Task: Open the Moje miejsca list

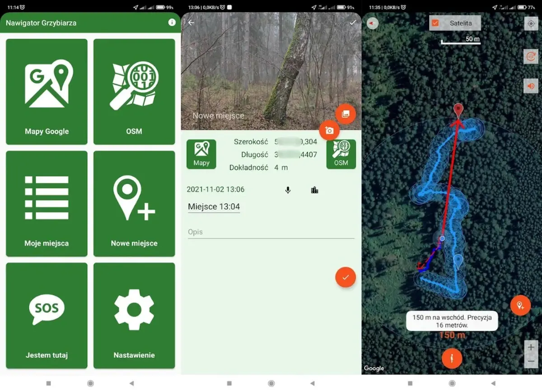Action: coord(47,204)
